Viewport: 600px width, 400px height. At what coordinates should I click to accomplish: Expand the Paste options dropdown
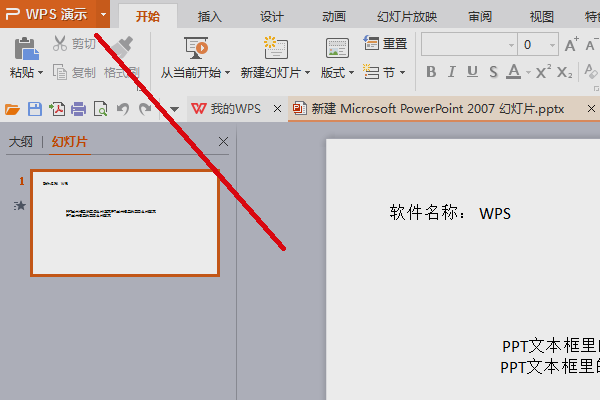pos(40,72)
